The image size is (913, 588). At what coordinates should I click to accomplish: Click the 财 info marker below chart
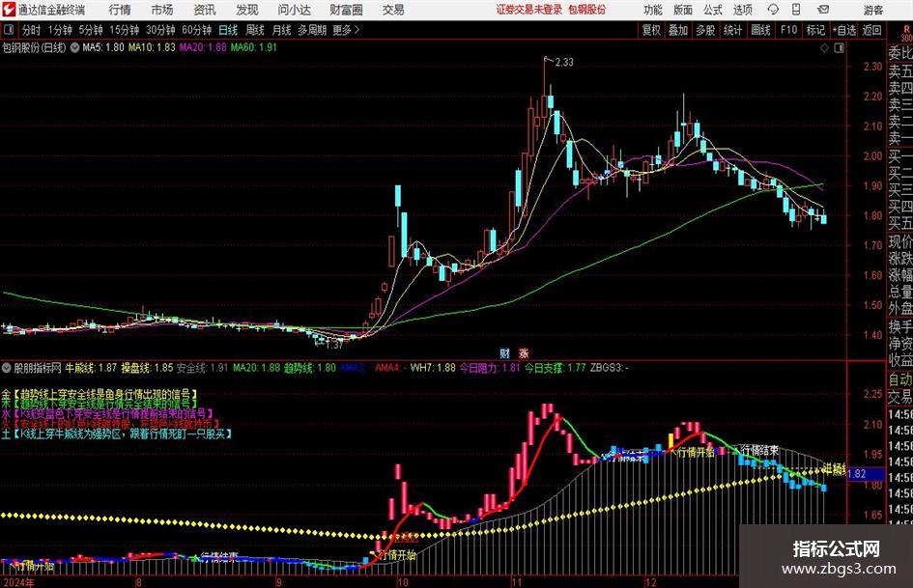505,352
